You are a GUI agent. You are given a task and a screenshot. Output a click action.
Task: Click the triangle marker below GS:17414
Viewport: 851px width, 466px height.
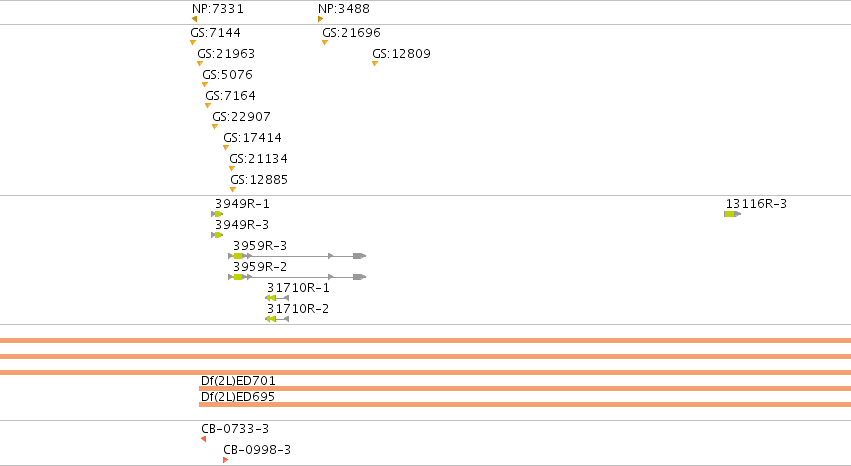click(226, 148)
